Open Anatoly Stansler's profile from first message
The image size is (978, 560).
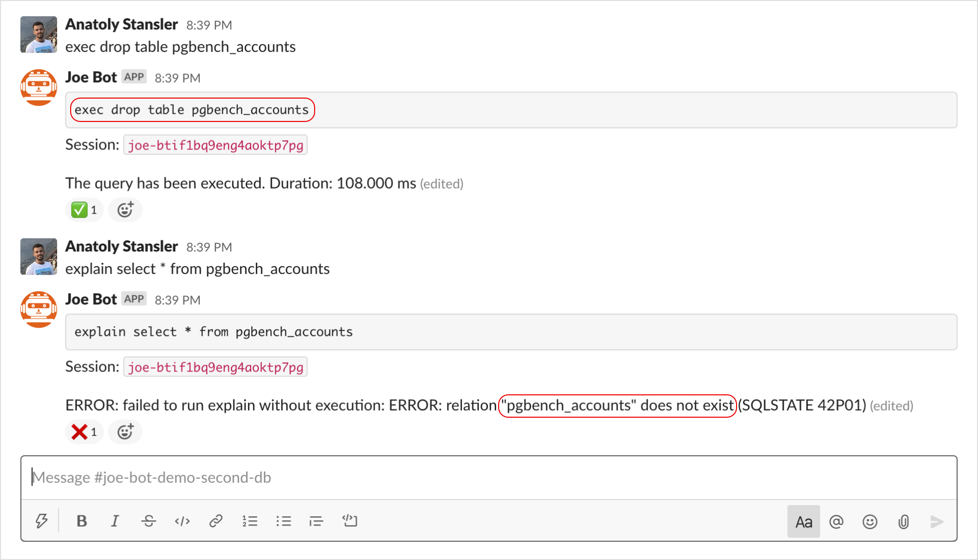[x=121, y=24]
